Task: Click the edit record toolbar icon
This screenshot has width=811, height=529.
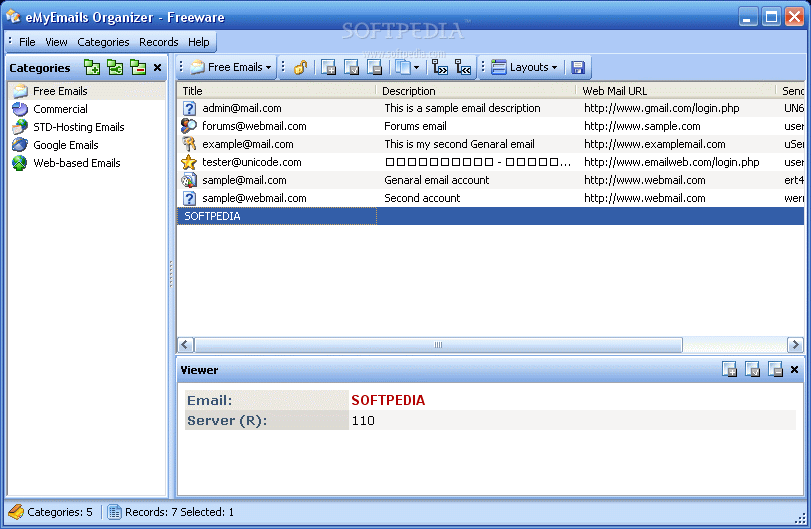Action: tap(351, 67)
